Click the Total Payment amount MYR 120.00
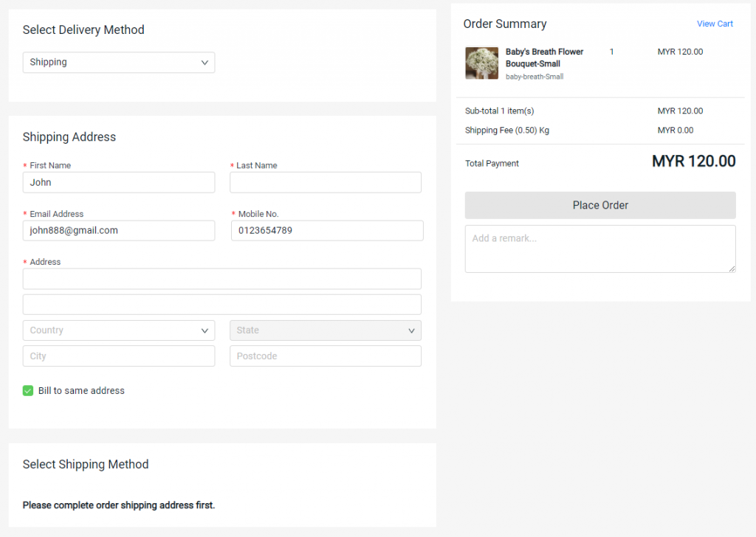Image resolution: width=756 pixels, height=537 pixels. tap(694, 162)
